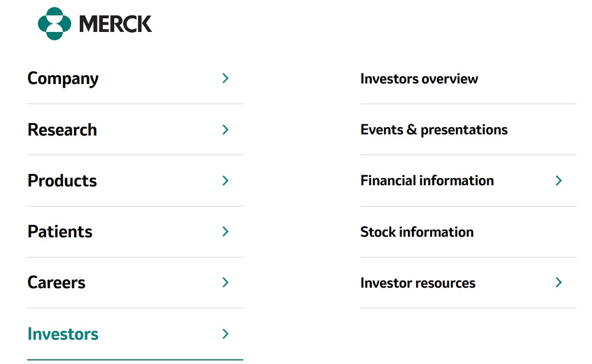This screenshot has height=364, width=592.
Task: Go to Stock information link
Action: coord(417,231)
